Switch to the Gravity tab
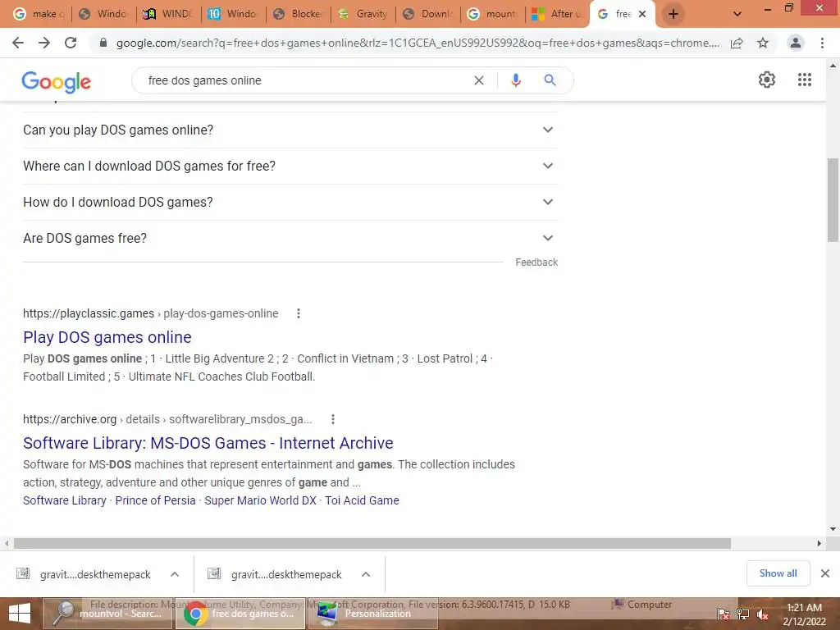 (x=363, y=14)
